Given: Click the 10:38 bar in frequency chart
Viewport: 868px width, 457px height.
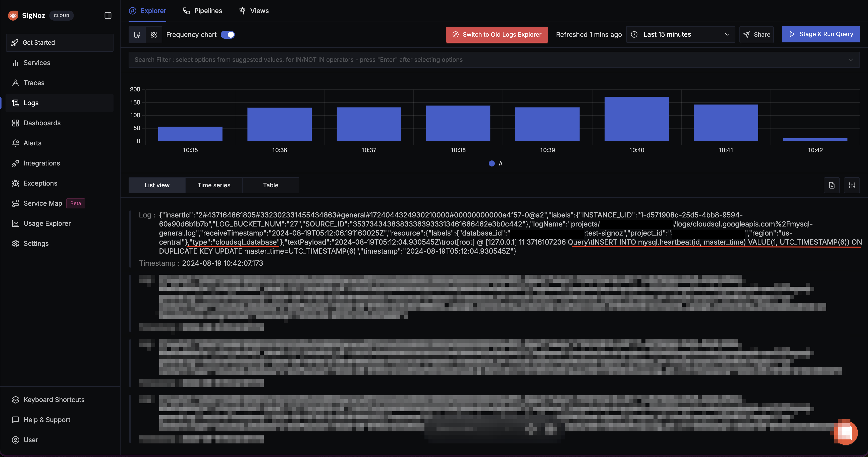Looking at the screenshot, I should [x=458, y=123].
